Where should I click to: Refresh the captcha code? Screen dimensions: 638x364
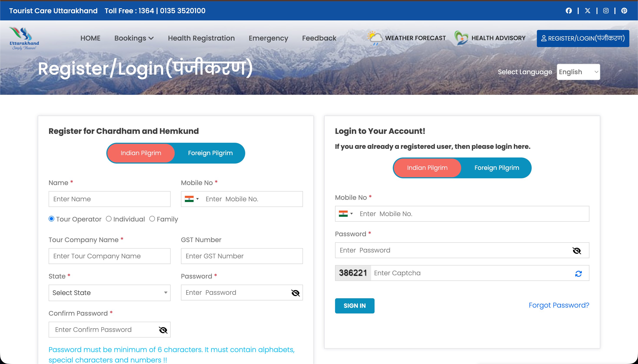[578, 274]
